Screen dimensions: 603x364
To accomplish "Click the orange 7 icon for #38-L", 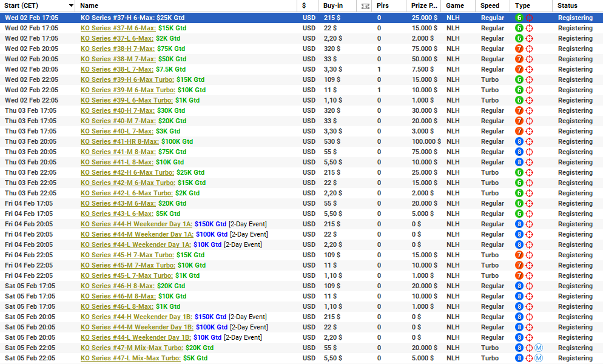I will [x=519, y=69].
